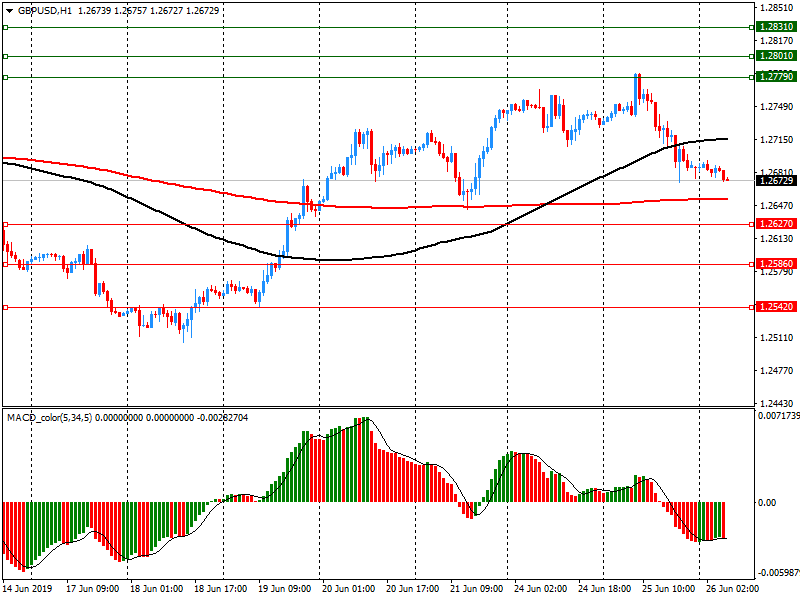The image size is (800, 600).
Task: Click the 24 Jun 02:00 time label
Action: click(541, 589)
